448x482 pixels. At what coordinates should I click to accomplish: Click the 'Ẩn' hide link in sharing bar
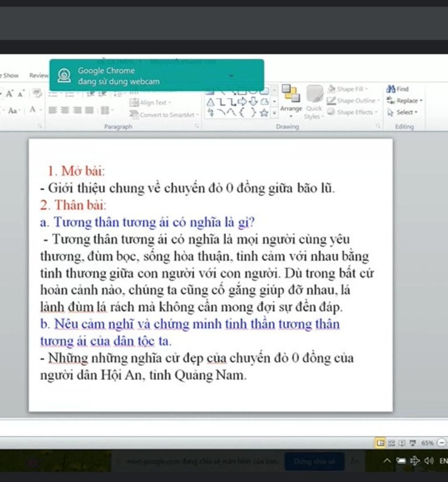pos(354,461)
